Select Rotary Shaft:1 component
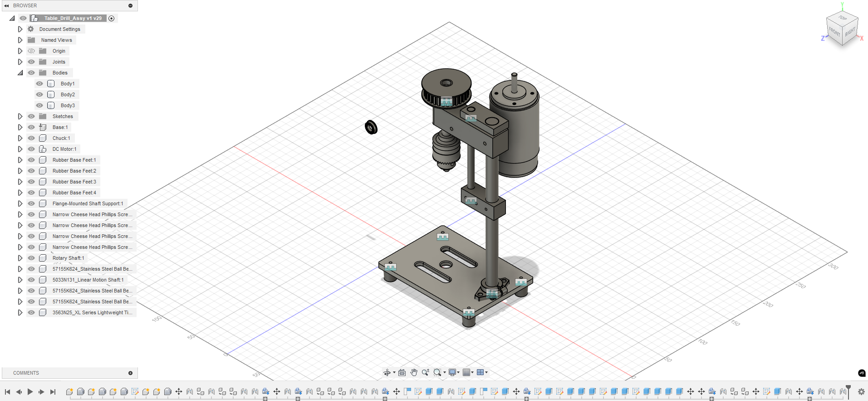The image size is (868, 401). tap(68, 258)
